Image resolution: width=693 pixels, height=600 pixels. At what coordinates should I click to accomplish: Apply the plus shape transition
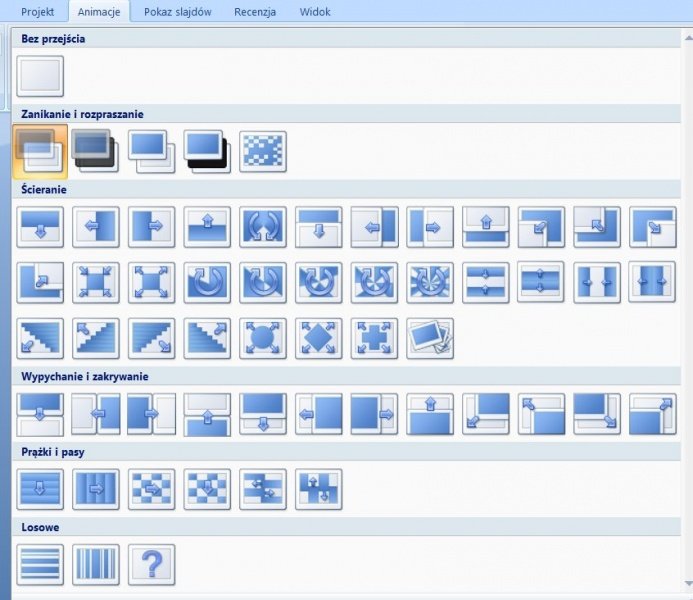click(x=374, y=338)
